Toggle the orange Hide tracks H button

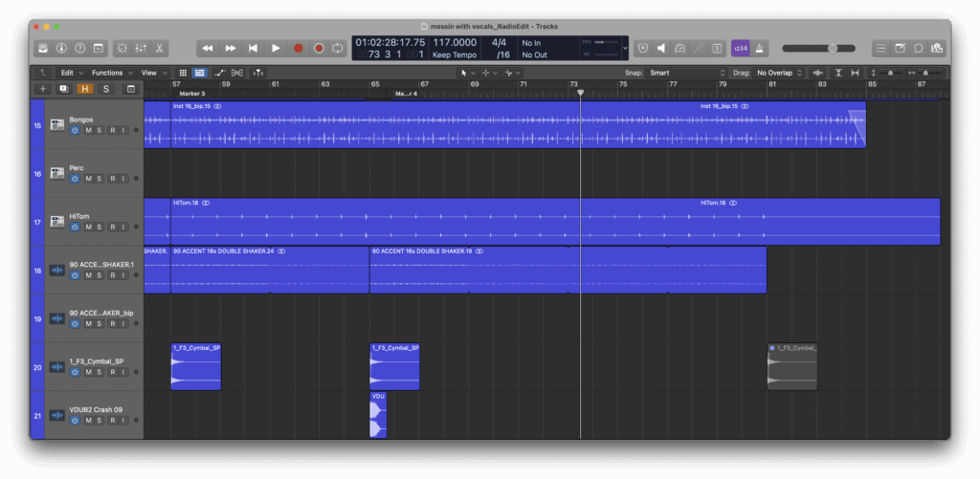84,89
